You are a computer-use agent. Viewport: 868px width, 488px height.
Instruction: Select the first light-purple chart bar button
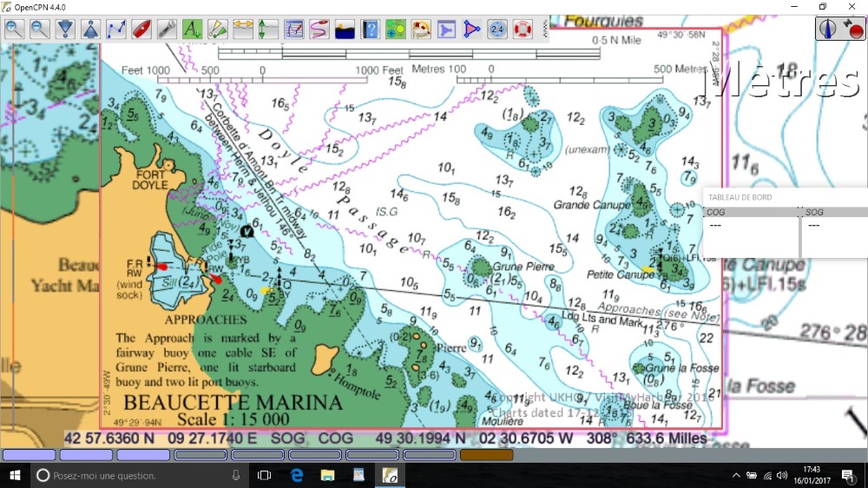coord(30,455)
